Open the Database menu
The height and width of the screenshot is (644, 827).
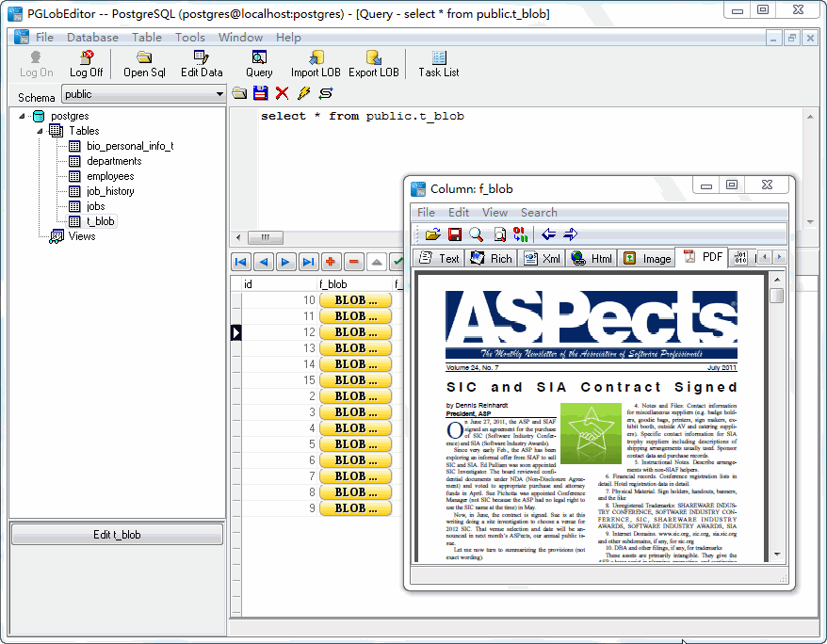click(x=92, y=38)
